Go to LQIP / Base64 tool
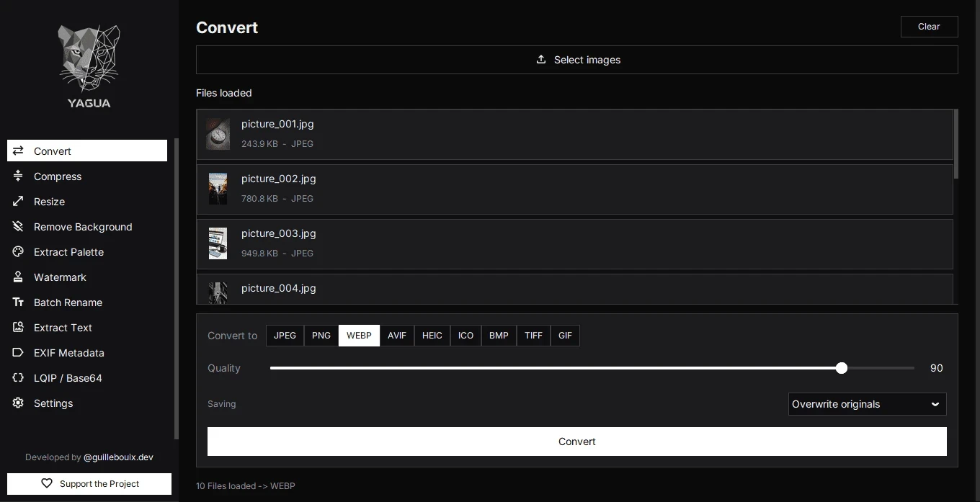 pyautogui.click(x=87, y=378)
